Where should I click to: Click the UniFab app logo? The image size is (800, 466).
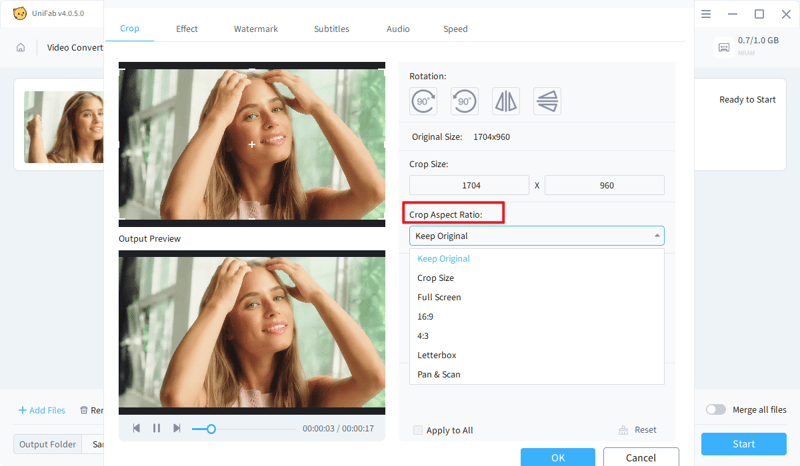coord(20,13)
